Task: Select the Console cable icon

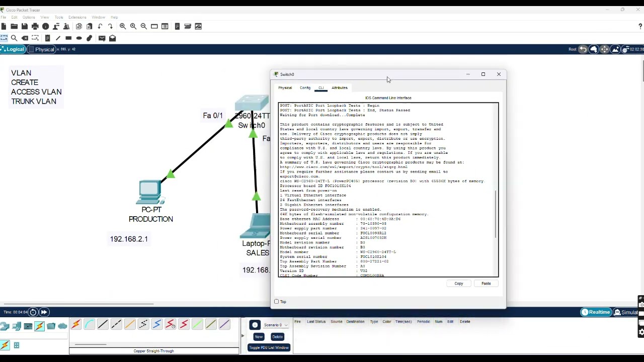Action: click(89, 324)
